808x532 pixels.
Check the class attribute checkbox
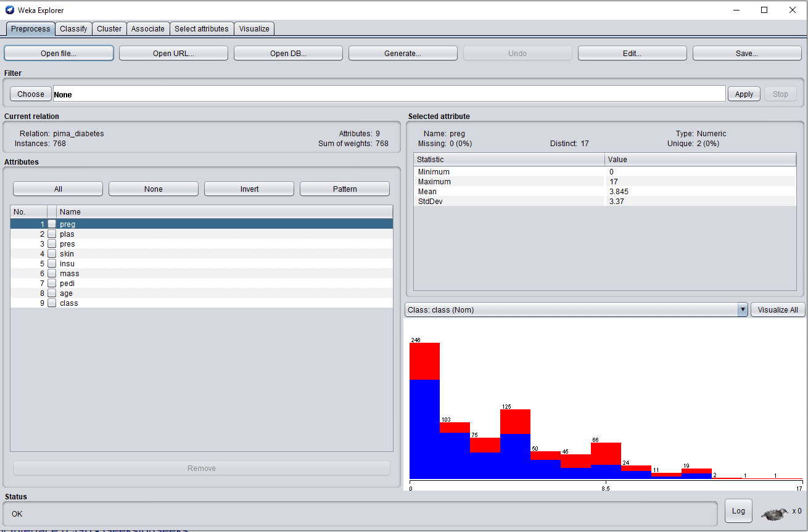pyautogui.click(x=52, y=303)
